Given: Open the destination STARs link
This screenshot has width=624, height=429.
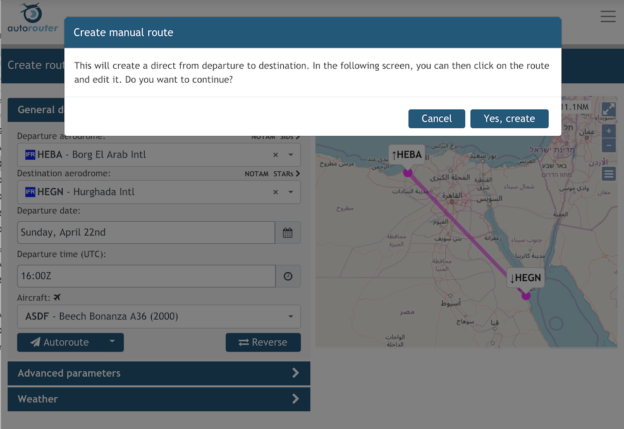Looking at the screenshot, I should [x=286, y=173].
